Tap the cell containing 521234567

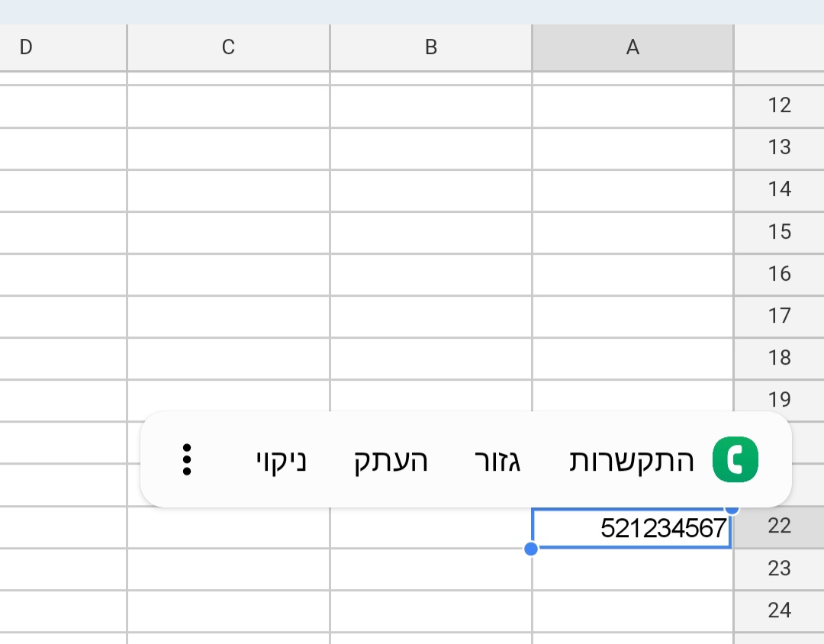click(x=632, y=528)
